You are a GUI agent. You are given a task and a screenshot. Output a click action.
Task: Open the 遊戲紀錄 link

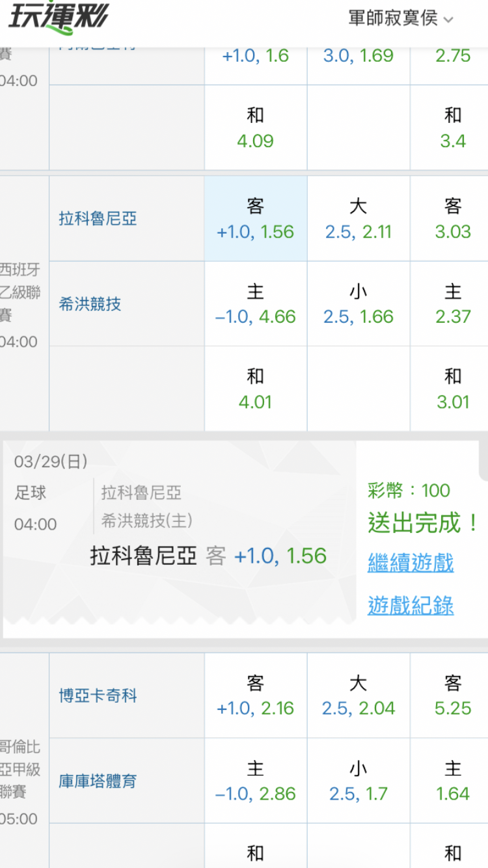point(411,606)
